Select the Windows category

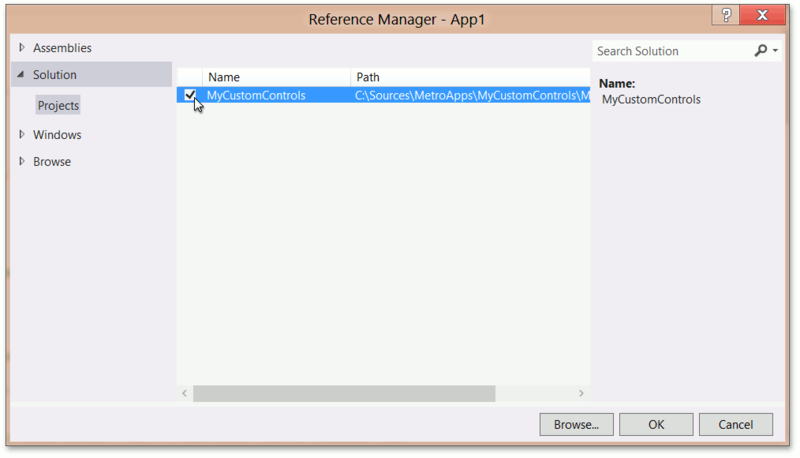[57, 135]
